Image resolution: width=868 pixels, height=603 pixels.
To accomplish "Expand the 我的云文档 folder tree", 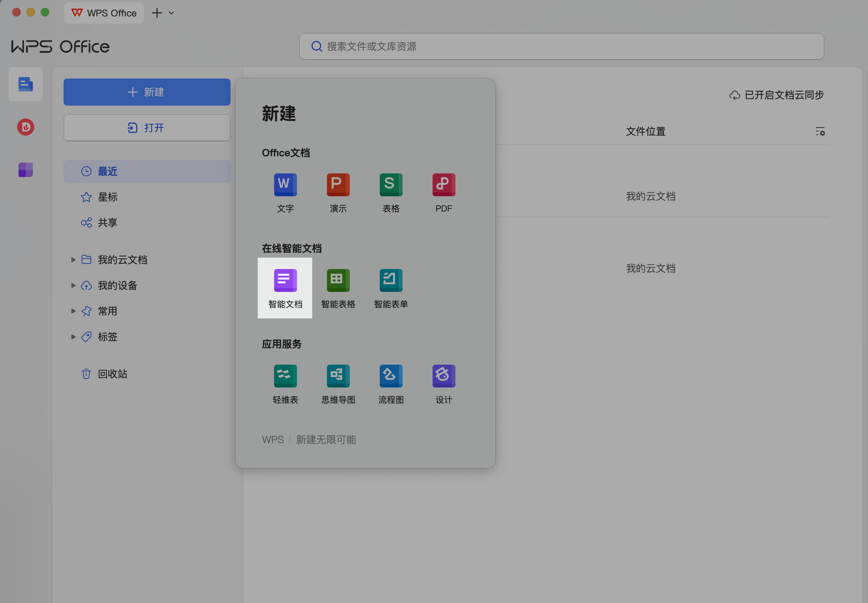I will click(73, 259).
